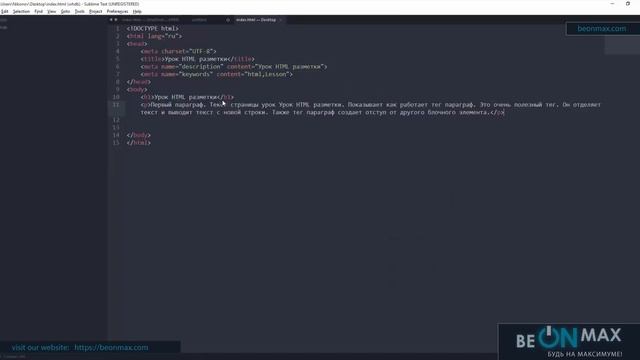
Task: Click the opening <body> tag line
Action: [137, 89]
